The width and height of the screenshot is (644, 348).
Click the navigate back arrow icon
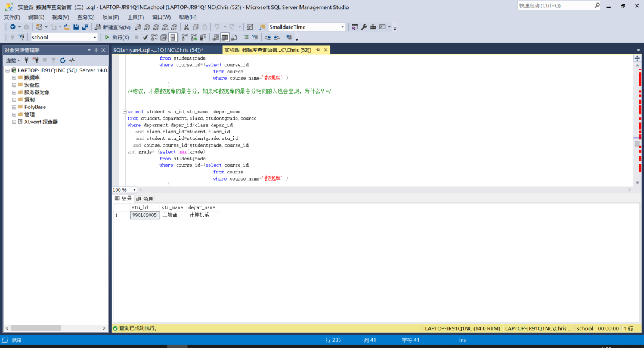click(13, 27)
